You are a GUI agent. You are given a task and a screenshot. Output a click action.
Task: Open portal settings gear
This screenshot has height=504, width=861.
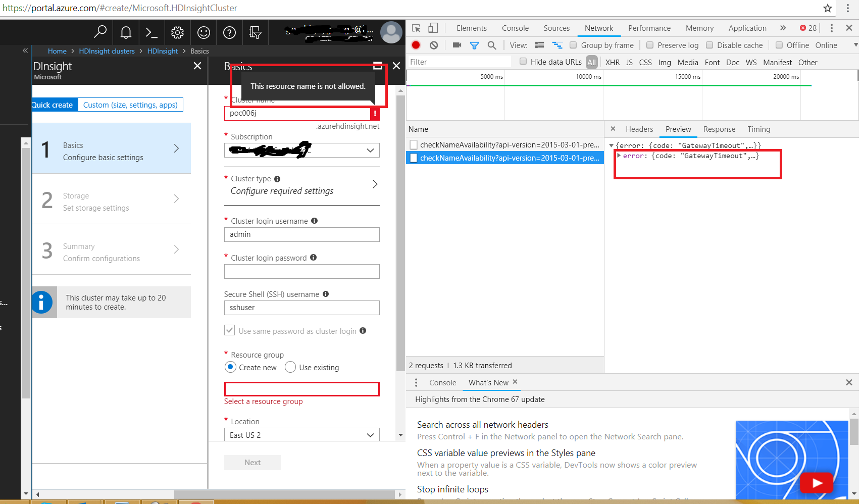pyautogui.click(x=177, y=33)
